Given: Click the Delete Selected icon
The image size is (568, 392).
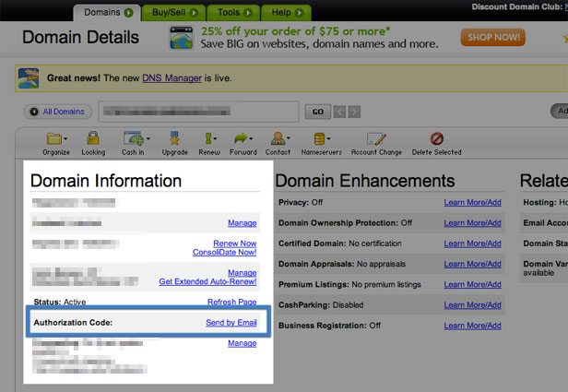Looking at the screenshot, I should [436, 139].
